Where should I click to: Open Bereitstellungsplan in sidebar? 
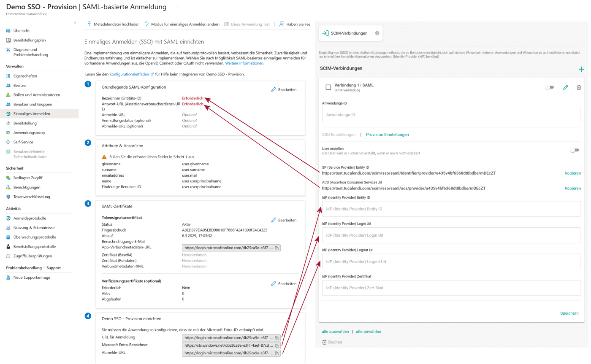pos(30,40)
